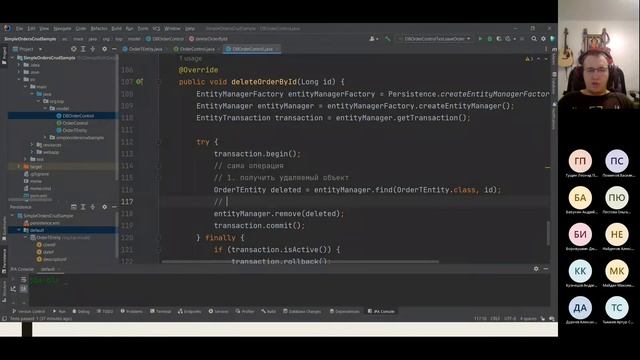
Task: Open IDE settings gear in top toolbar
Action: click(543, 39)
